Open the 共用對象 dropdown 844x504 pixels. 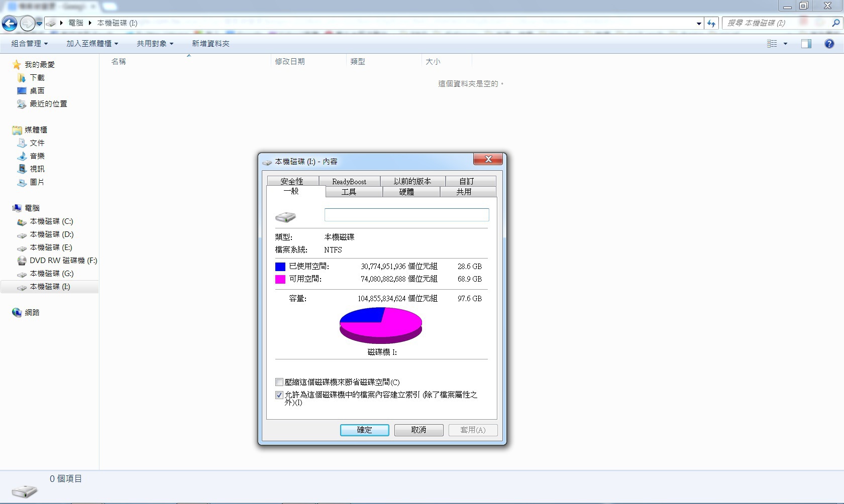155,44
